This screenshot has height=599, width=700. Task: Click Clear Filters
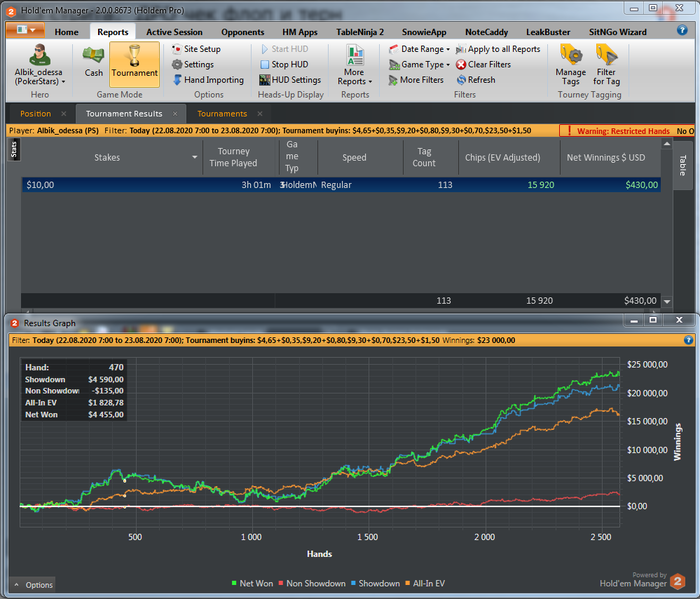(x=483, y=64)
